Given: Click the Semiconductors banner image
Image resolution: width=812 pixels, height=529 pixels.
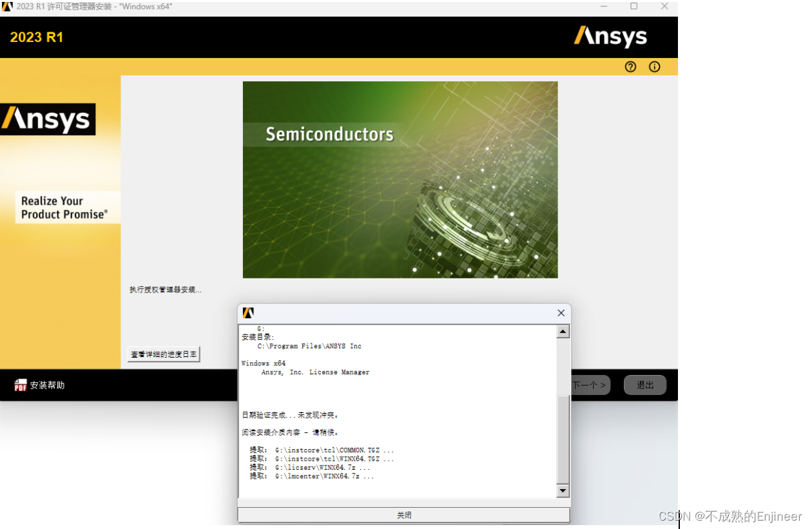Looking at the screenshot, I should 400,180.
